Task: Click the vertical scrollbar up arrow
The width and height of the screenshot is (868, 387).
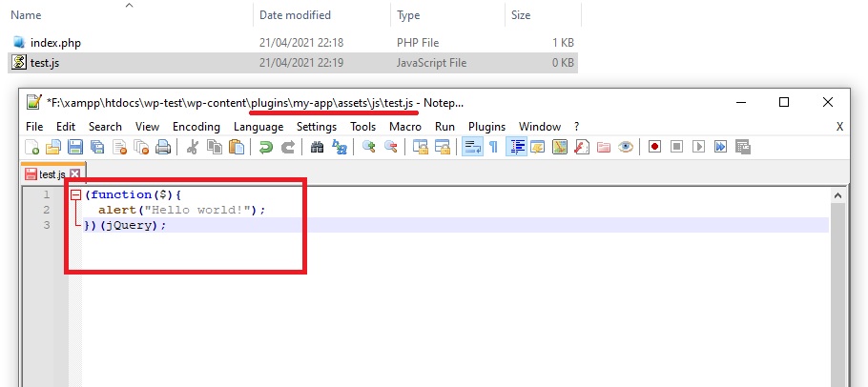Action: [x=838, y=195]
